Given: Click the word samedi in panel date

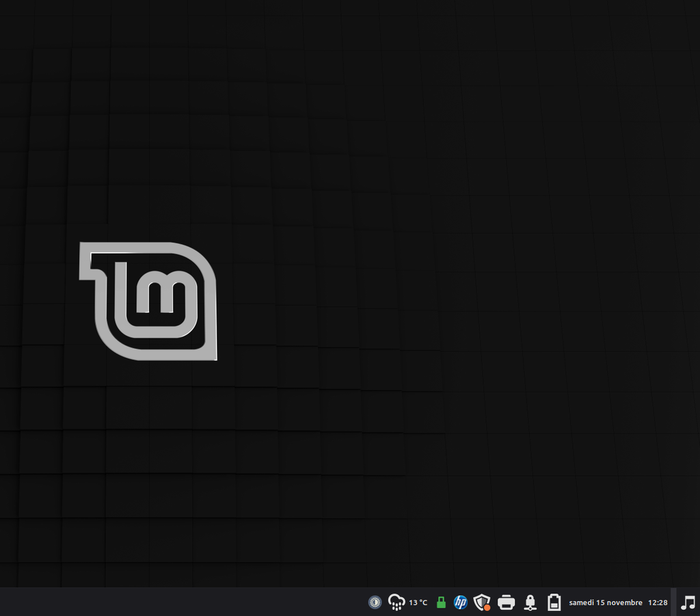Looking at the screenshot, I should click(581, 602).
